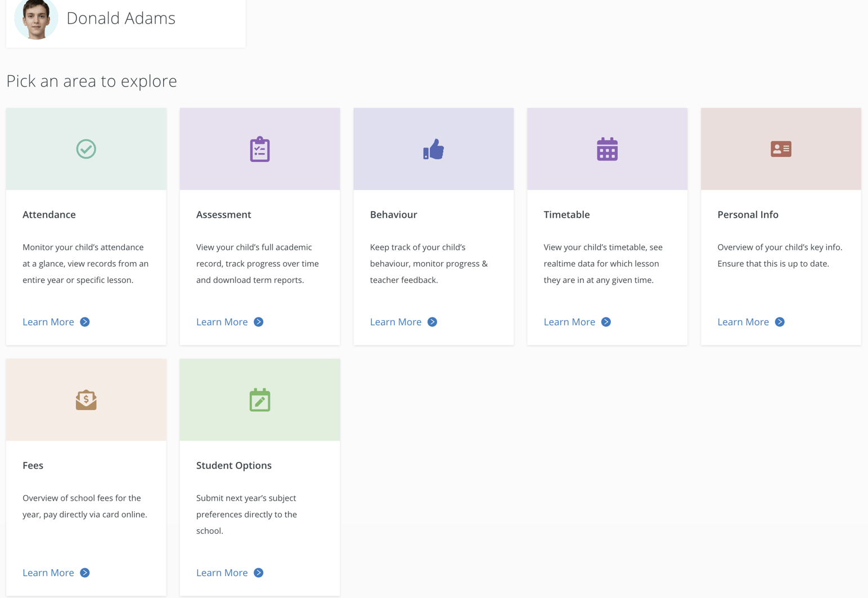Select Donald Adams profile photo
868x598 pixels.
point(36,19)
